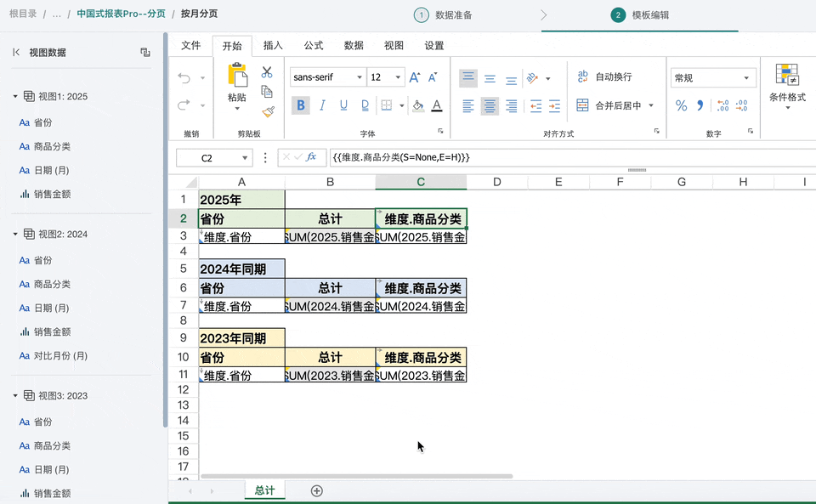Image resolution: width=816 pixels, height=504 pixels.
Task: Open the 文件 menu tab
Action: [191, 45]
